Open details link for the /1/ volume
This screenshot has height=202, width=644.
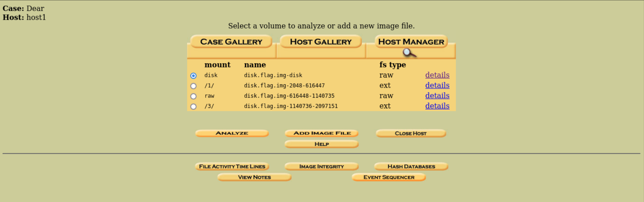(x=437, y=85)
